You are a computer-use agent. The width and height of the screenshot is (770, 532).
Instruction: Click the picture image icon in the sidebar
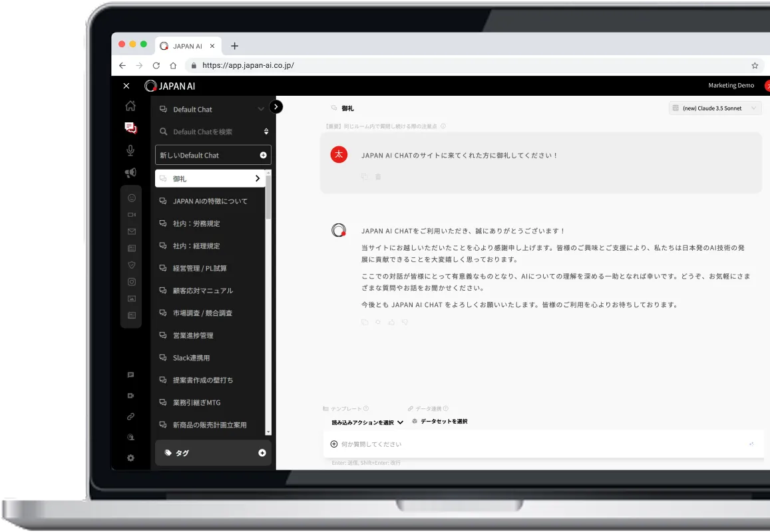coord(132,299)
